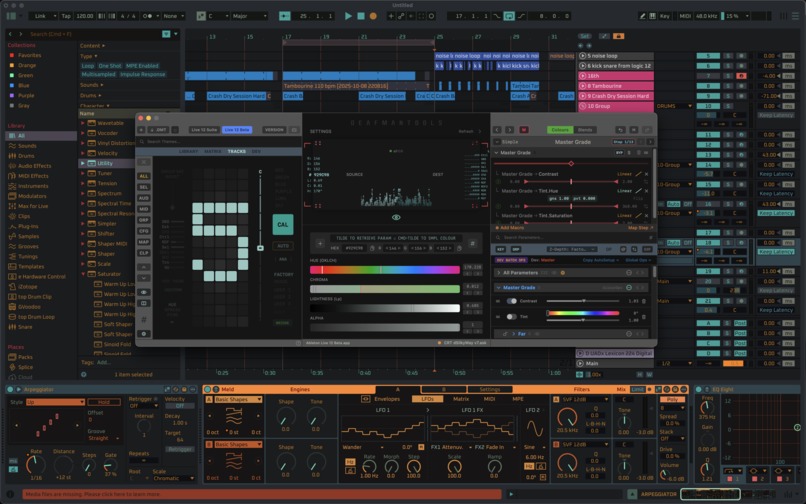
Task: Switch to MATRIX tab in theme tool
Action: point(213,151)
